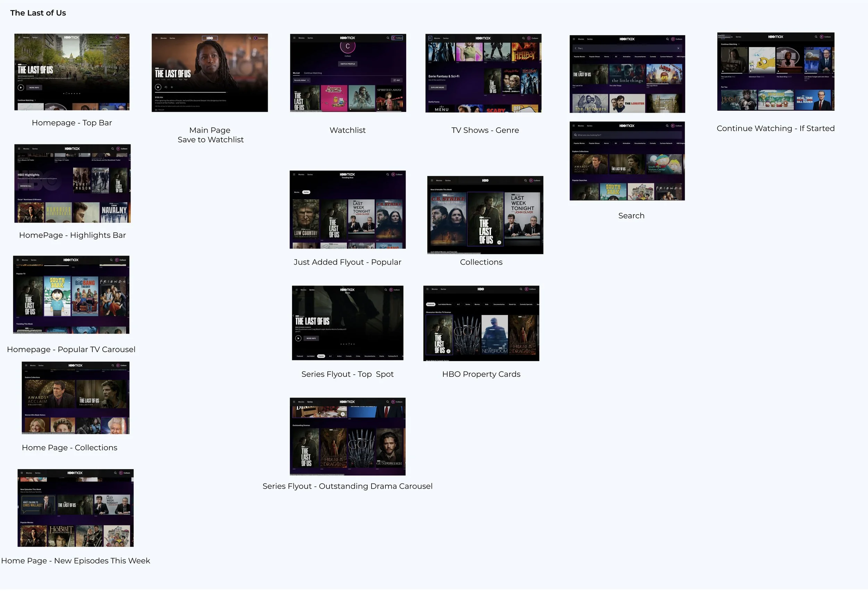This screenshot has height=591, width=868.
Task: Switch to Continue Watching tab in Watchlist screenshot
Action: pos(312,73)
